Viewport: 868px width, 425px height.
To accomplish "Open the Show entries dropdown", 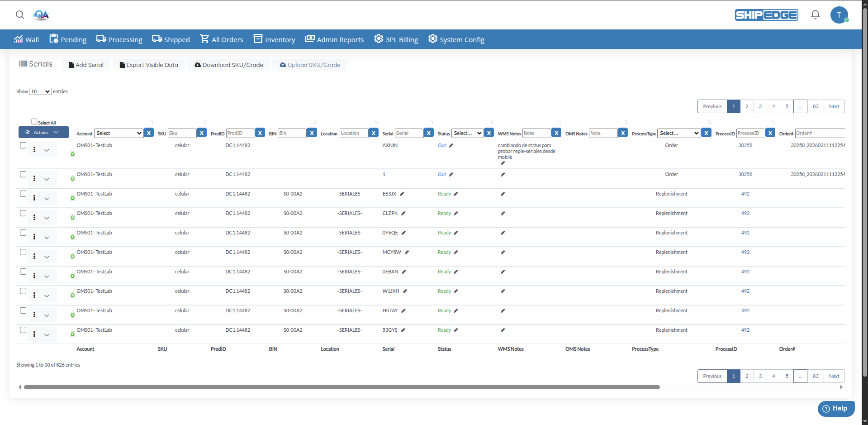I will [40, 91].
